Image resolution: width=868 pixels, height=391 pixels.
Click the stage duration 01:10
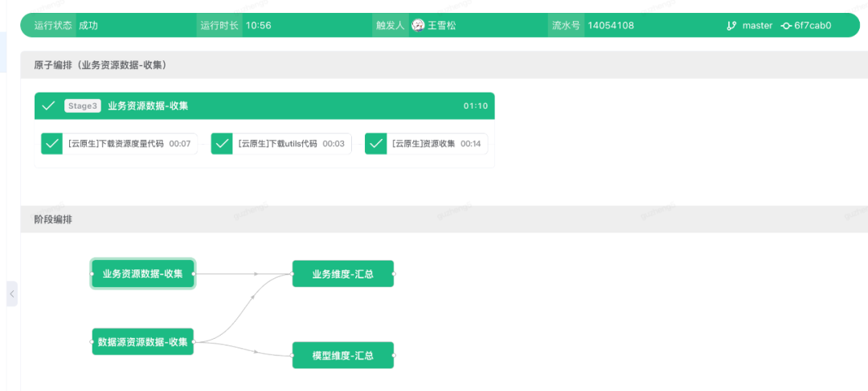tap(476, 105)
